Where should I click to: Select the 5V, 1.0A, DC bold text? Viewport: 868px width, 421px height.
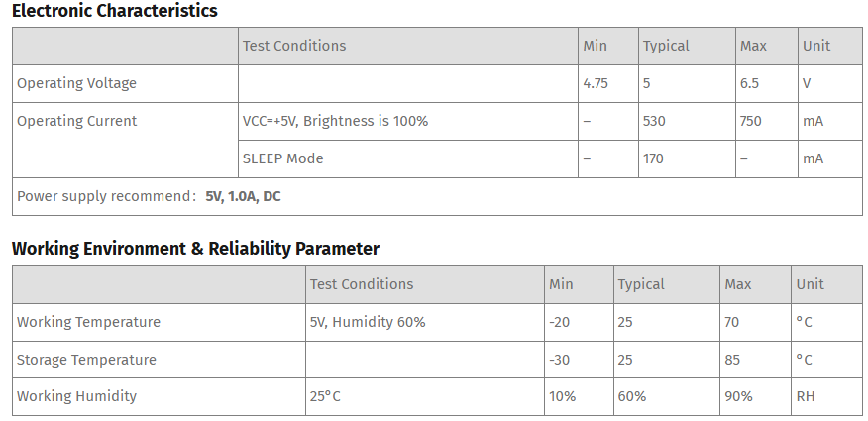pos(243,197)
